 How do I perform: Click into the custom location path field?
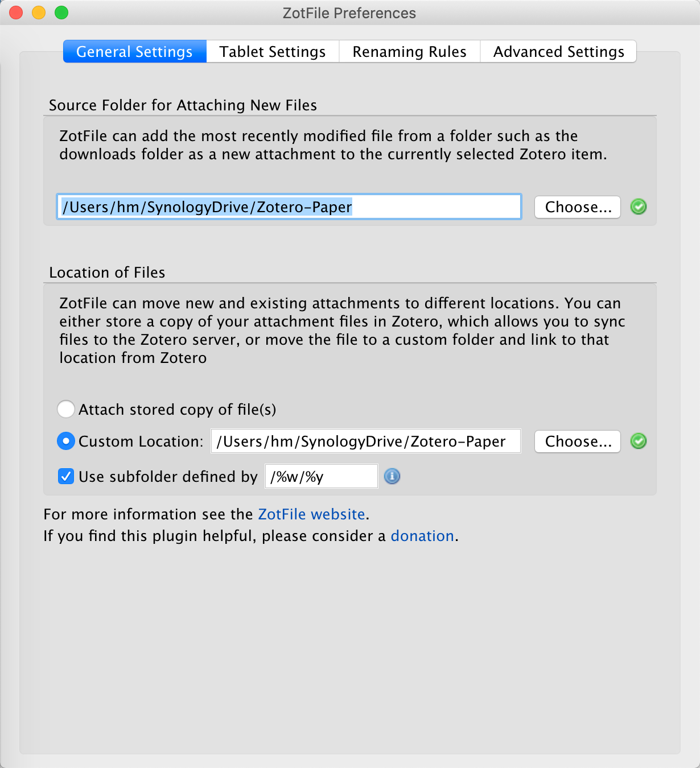(366, 441)
